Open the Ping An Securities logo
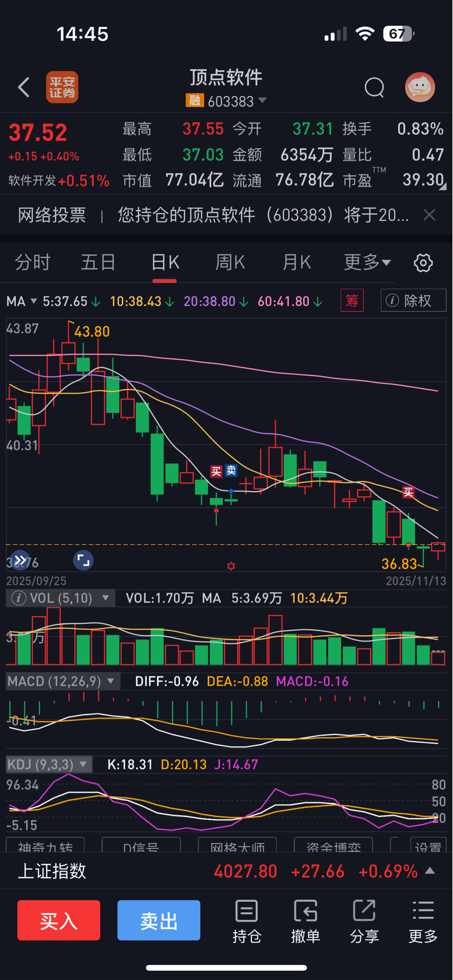 click(62, 88)
